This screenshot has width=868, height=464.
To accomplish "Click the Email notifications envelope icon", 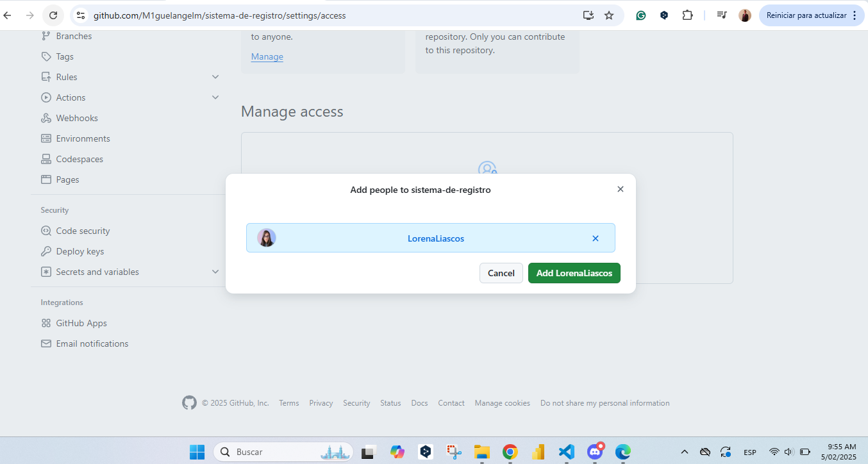I will pos(46,344).
